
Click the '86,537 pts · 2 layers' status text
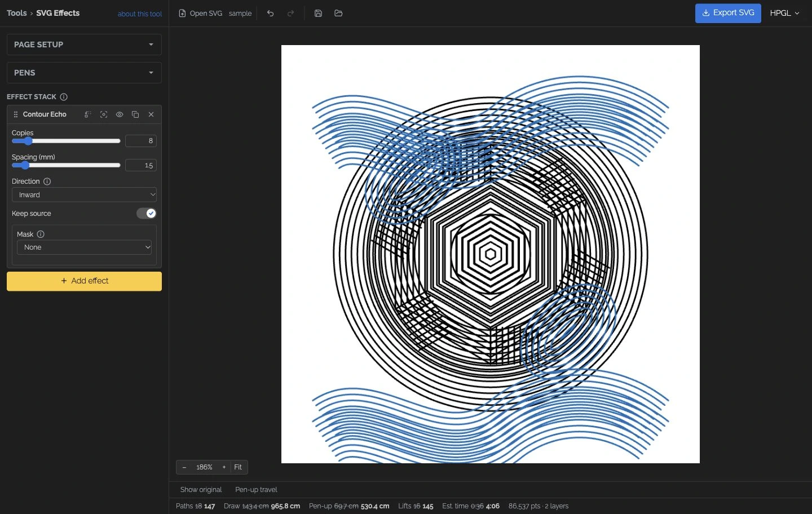click(x=539, y=506)
